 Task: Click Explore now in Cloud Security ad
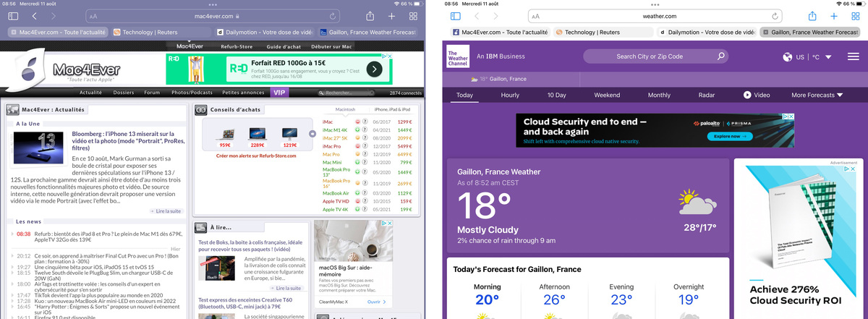point(731,136)
